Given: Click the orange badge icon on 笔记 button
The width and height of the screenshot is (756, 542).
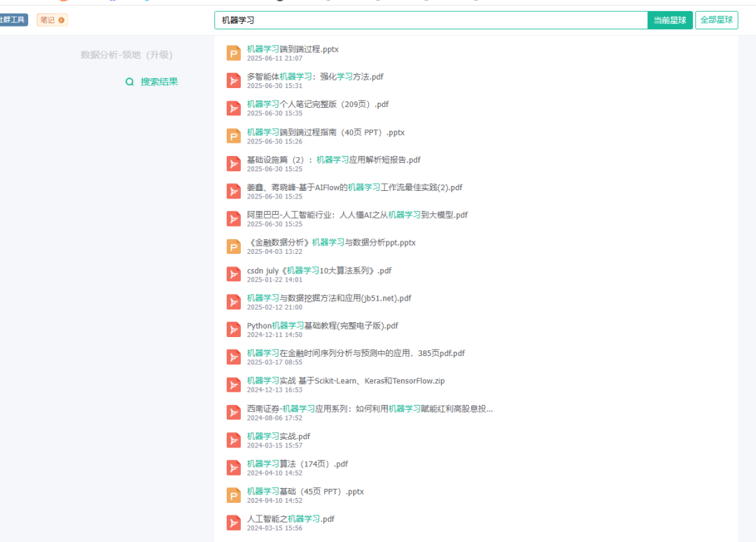Looking at the screenshot, I should pyautogui.click(x=61, y=20).
